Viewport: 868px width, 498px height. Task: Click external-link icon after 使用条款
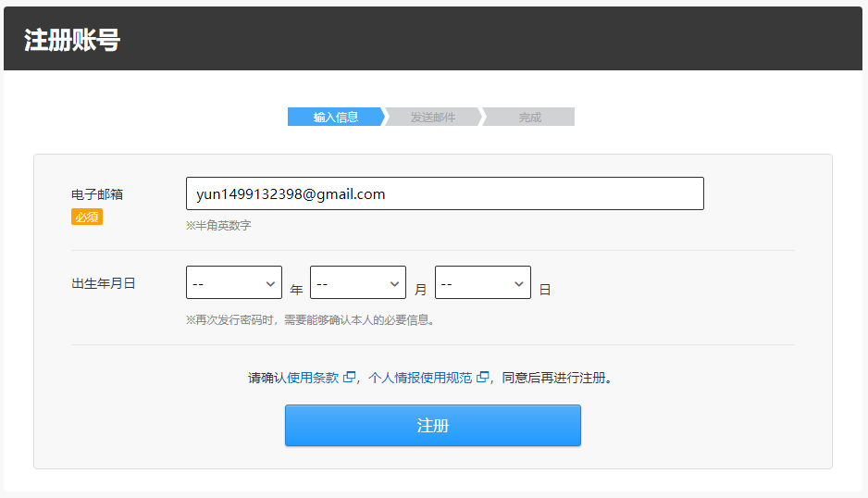[349, 378]
